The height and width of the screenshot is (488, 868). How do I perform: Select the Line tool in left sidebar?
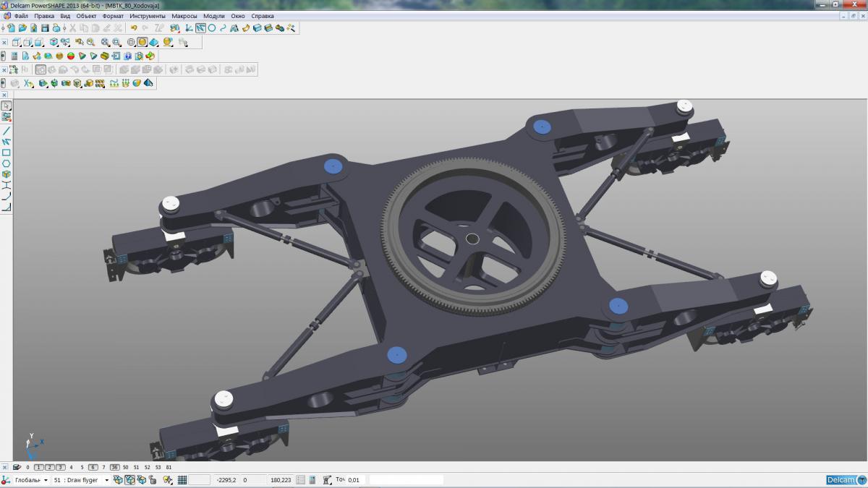[x=7, y=131]
